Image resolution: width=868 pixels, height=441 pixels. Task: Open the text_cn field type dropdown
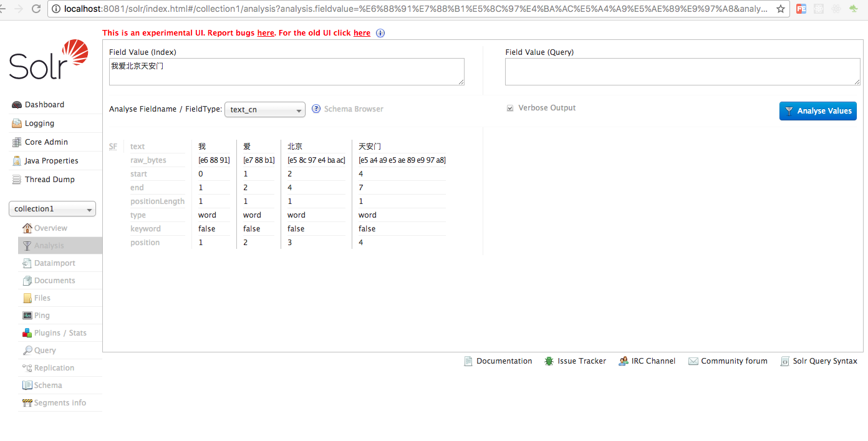pos(265,110)
